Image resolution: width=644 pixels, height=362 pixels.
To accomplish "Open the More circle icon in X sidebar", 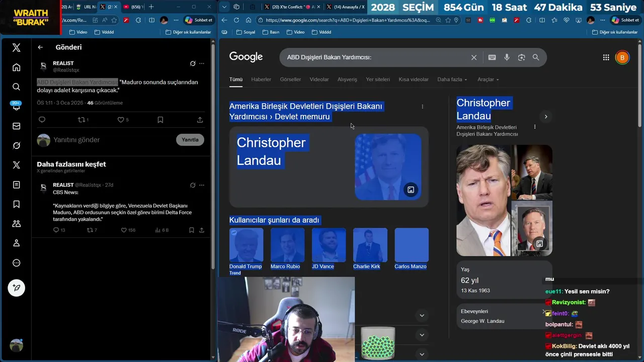I will click(16, 263).
